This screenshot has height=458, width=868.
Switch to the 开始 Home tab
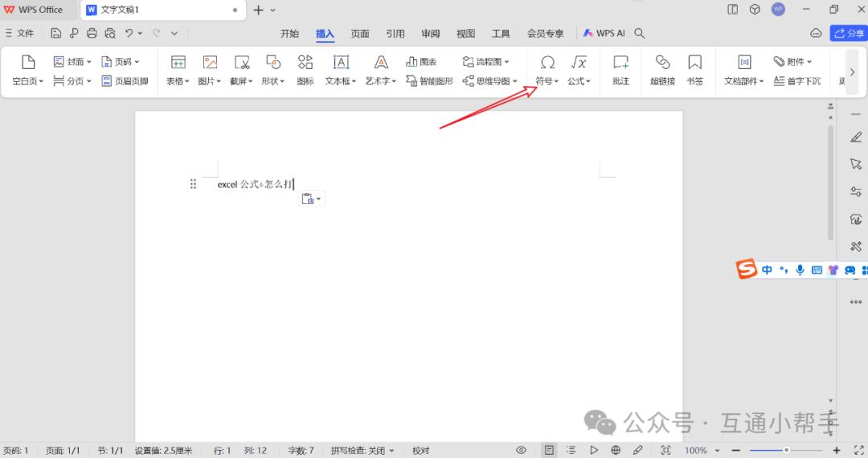tap(289, 33)
